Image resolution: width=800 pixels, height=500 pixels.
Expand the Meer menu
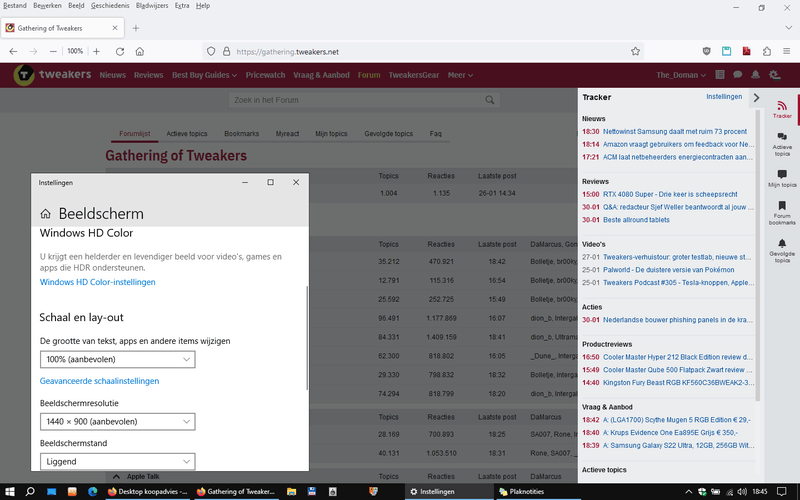point(460,75)
